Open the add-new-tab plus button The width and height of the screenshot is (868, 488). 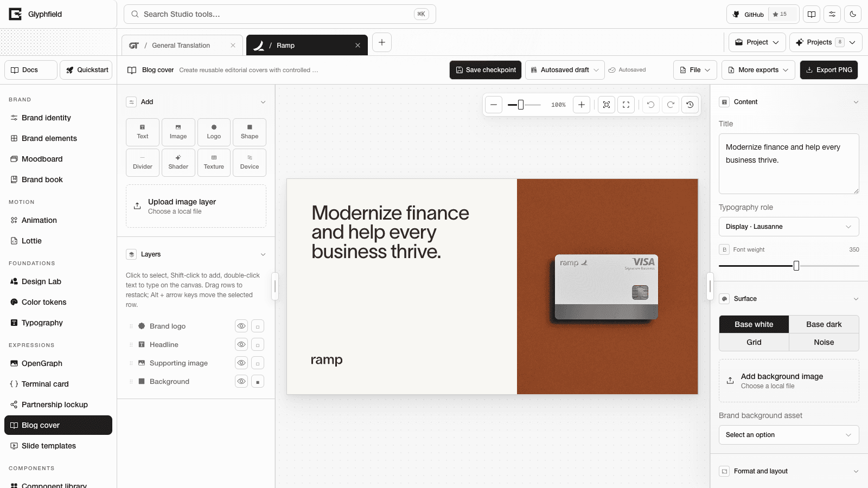pos(382,42)
